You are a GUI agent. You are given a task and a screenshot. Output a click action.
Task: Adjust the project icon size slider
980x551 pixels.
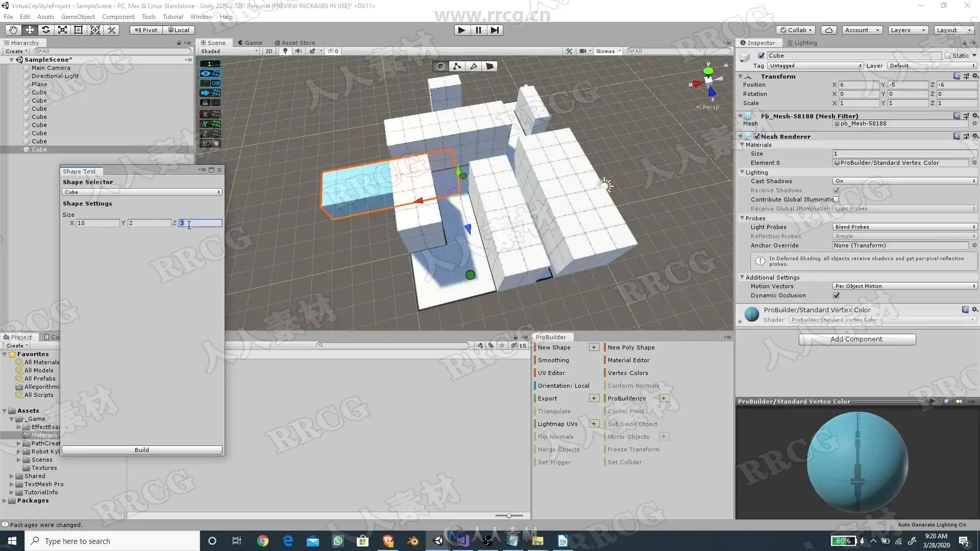pyautogui.click(x=508, y=516)
